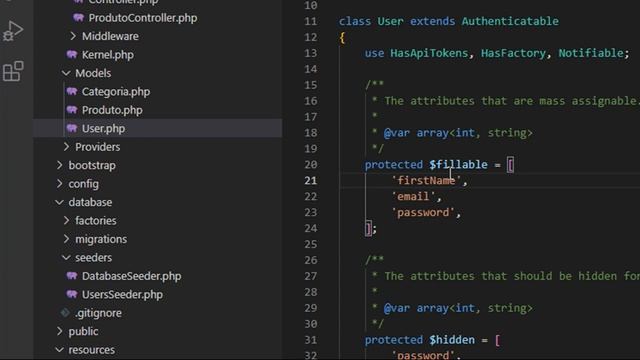Image resolution: width=640 pixels, height=360 pixels.
Task: Select the bootstrap folder label
Action: (x=92, y=165)
